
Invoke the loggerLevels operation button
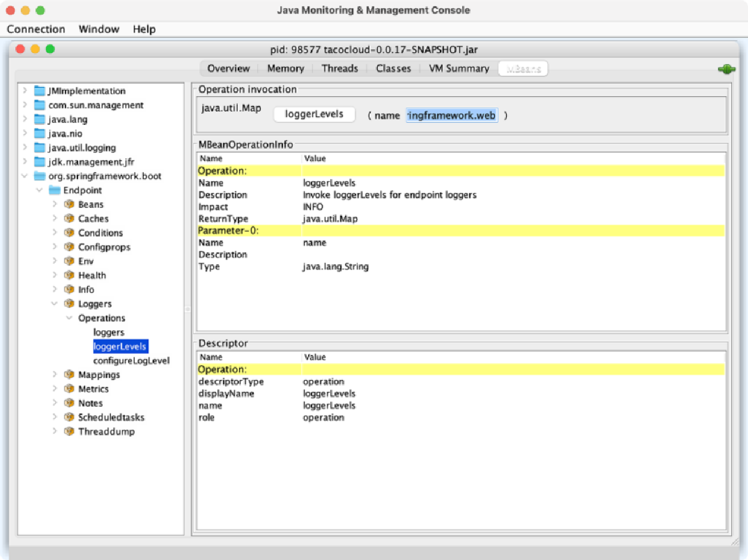[315, 114]
